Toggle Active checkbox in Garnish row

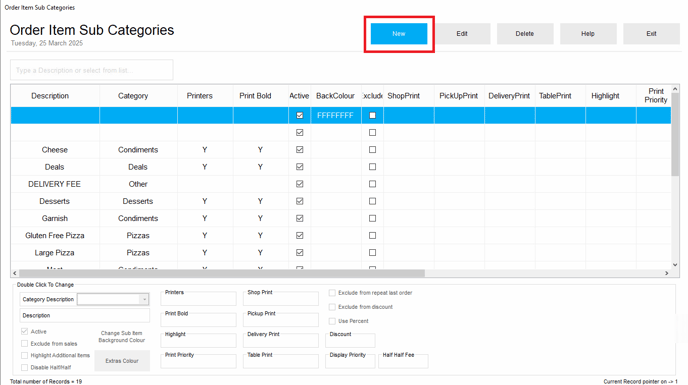pos(300,218)
